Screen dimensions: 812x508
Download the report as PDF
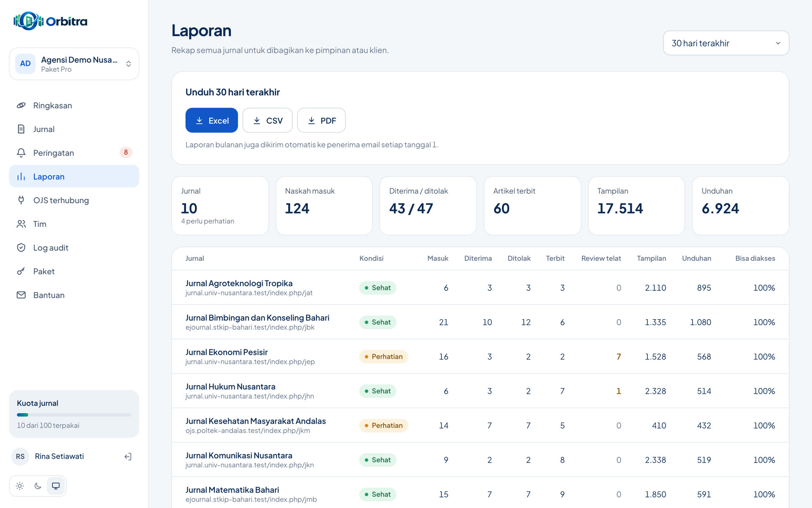click(321, 120)
